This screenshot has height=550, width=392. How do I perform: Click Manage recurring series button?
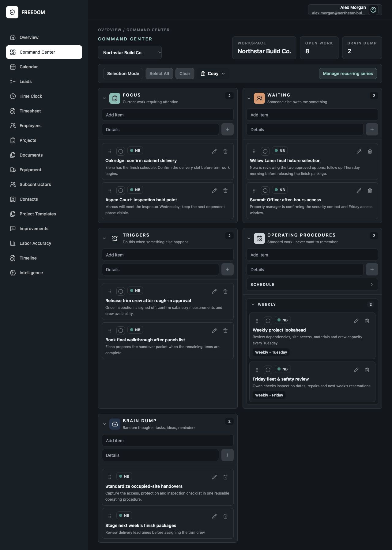click(x=348, y=74)
